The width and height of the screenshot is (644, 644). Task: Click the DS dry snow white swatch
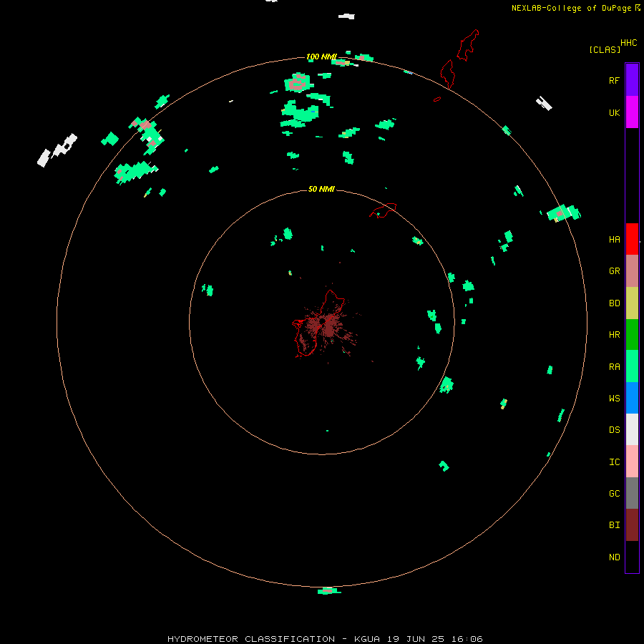click(632, 429)
